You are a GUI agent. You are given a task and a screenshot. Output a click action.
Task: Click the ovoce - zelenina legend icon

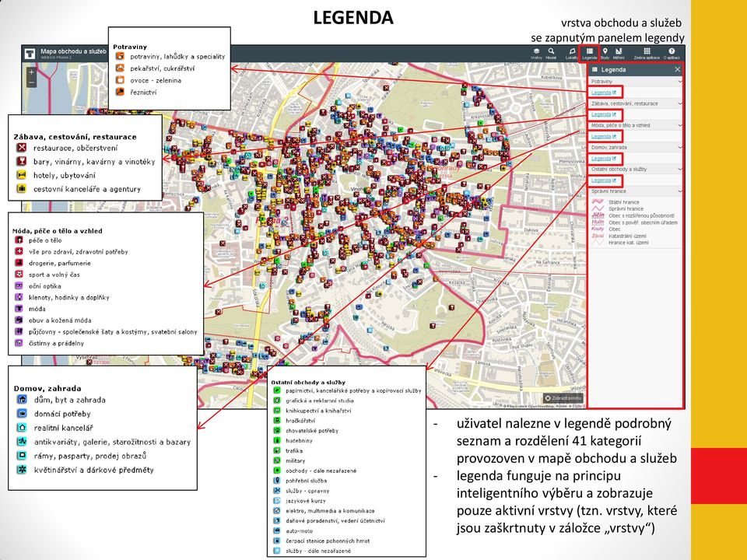(x=120, y=80)
